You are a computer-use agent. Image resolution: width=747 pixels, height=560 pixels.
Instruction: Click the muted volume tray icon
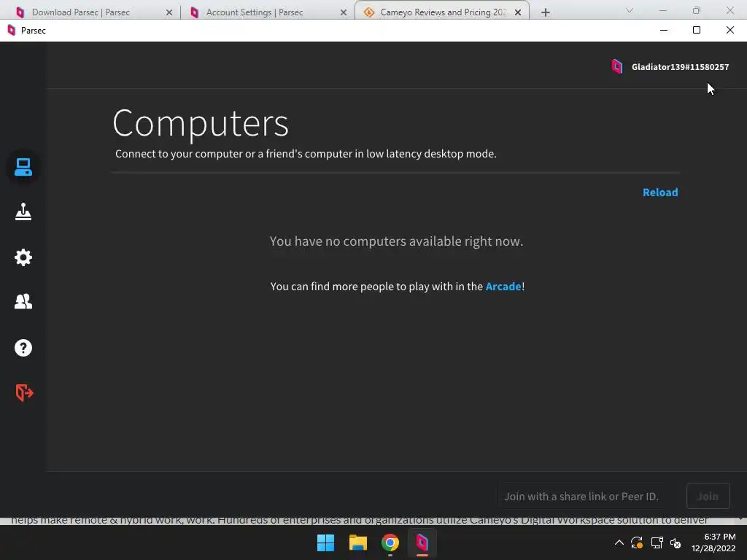[x=676, y=542]
